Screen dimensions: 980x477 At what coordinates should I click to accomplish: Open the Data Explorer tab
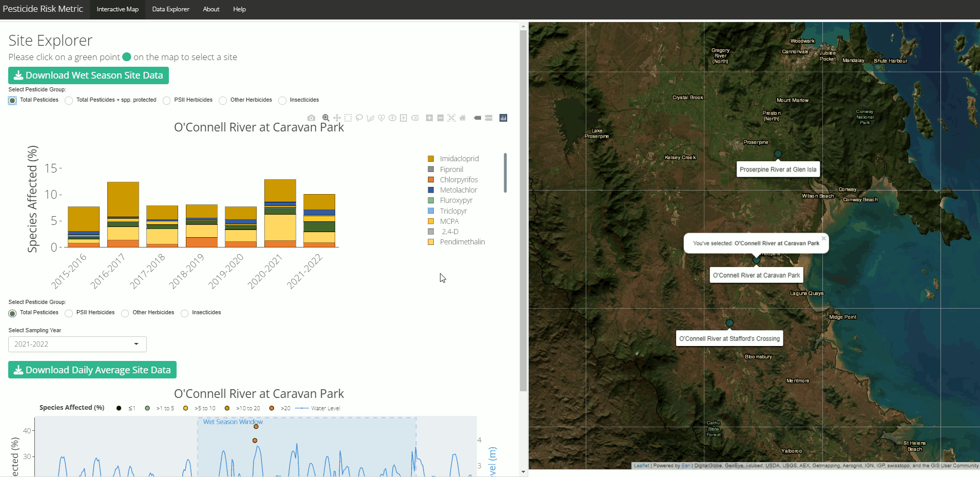point(171,9)
